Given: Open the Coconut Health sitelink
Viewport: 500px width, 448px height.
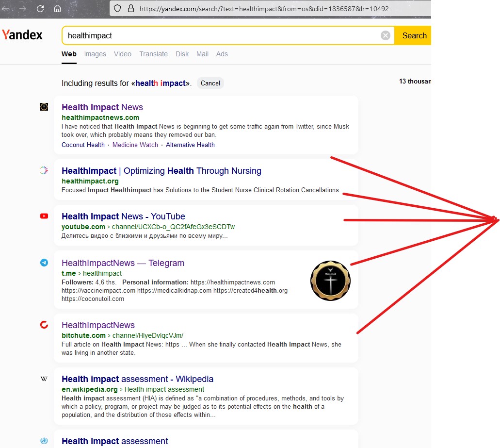Looking at the screenshot, I should point(83,145).
